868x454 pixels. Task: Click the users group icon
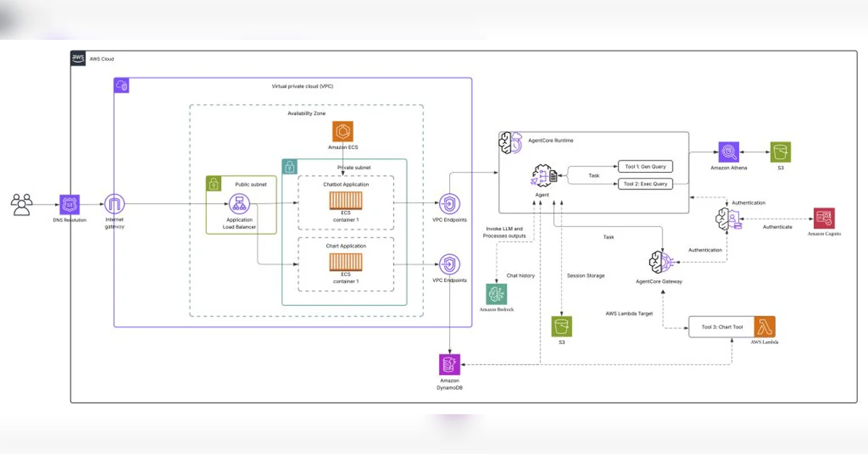(22, 205)
